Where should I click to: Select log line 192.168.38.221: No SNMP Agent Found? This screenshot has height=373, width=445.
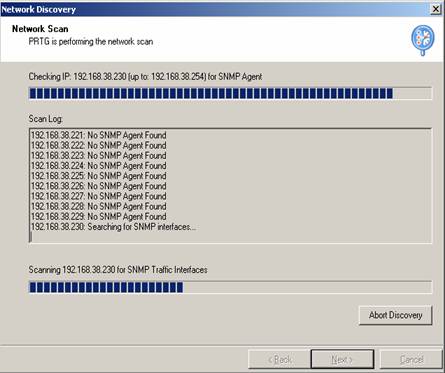[x=99, y=135]
